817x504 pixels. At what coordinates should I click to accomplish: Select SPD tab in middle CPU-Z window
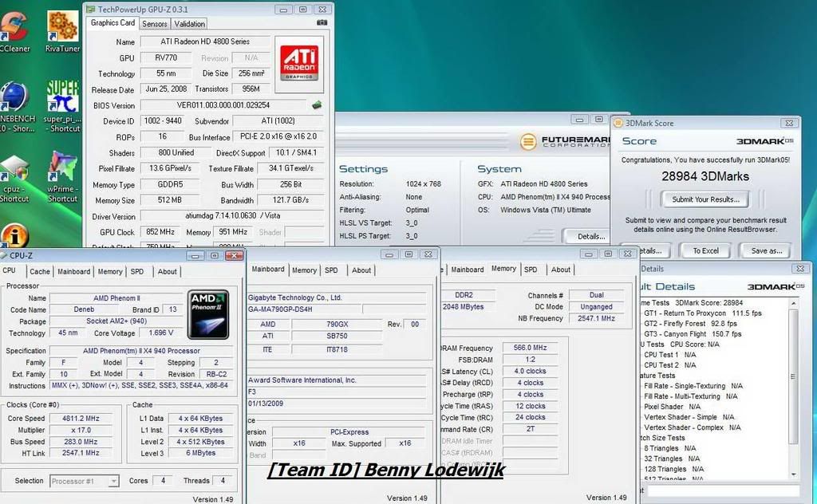331,270
